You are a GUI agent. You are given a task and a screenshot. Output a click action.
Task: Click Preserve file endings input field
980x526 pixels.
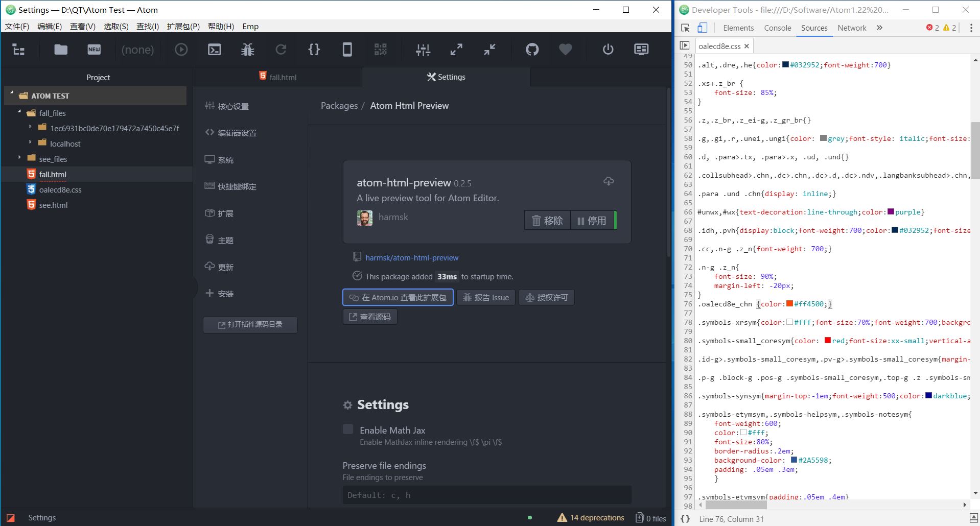tap(487, 495)
